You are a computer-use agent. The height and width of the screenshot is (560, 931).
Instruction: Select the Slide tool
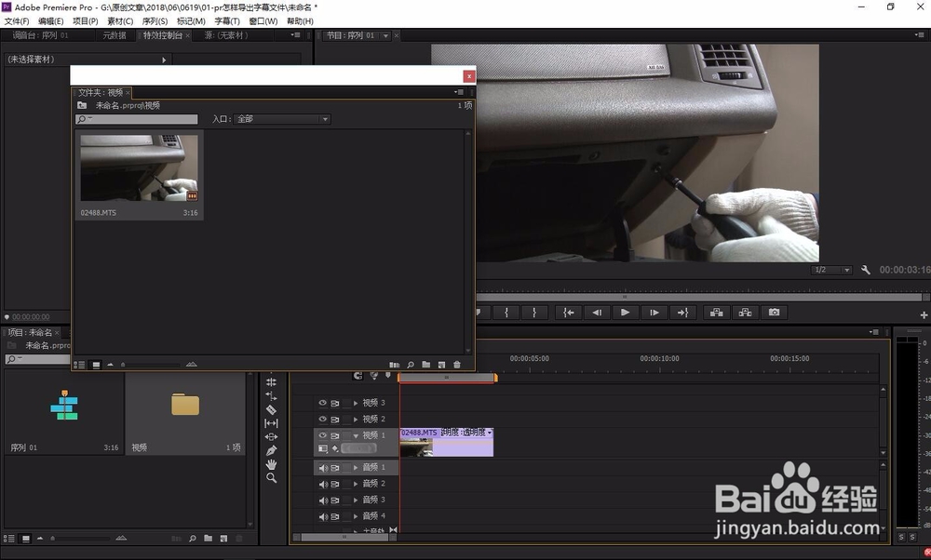point(271,436)
